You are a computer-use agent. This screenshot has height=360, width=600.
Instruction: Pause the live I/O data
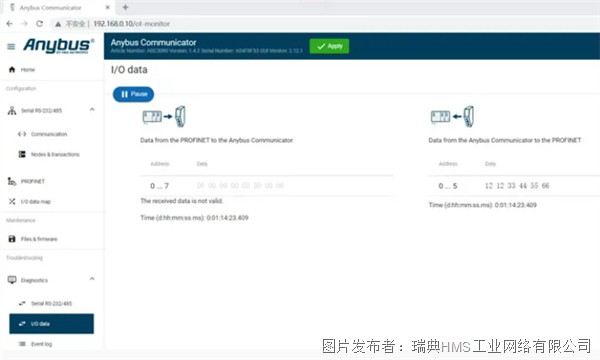point(133,94)
